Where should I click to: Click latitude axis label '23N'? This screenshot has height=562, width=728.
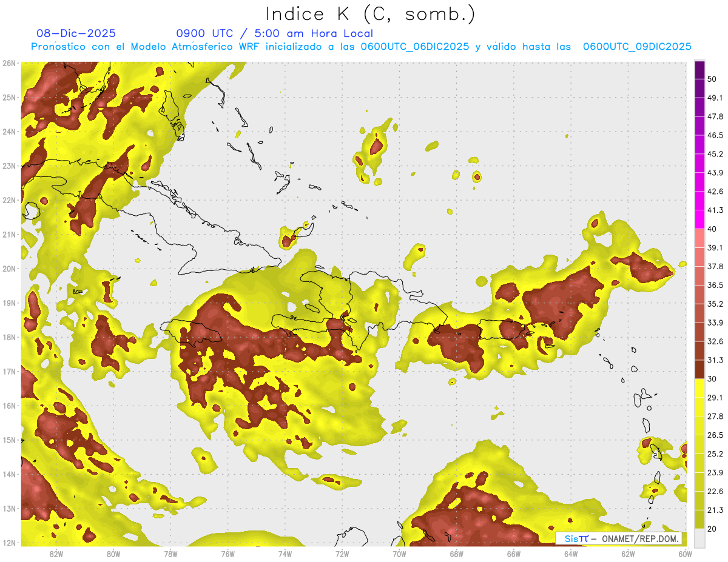click(x=9, y=166)
